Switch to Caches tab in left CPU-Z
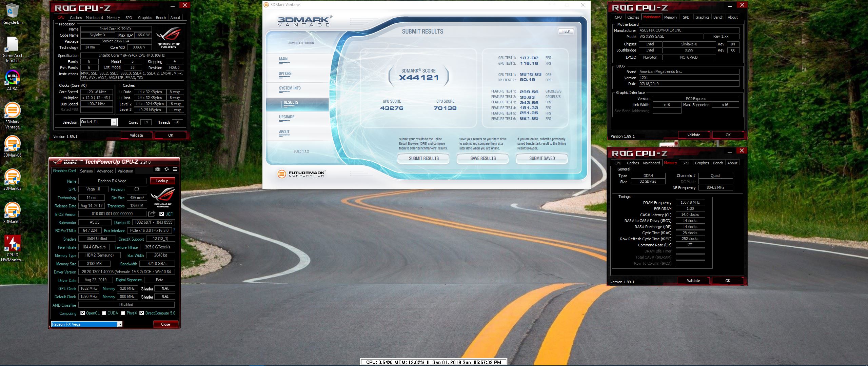The width and height of the screenshot is (868, 366). 76,18
